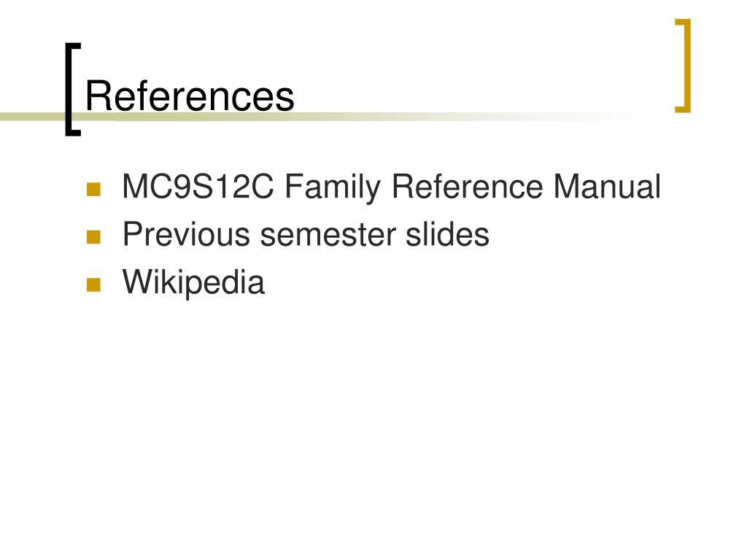The height and width of the screenshot is (560, 747).
Task: Select the word MC9S12C
Action: point(198,186)
